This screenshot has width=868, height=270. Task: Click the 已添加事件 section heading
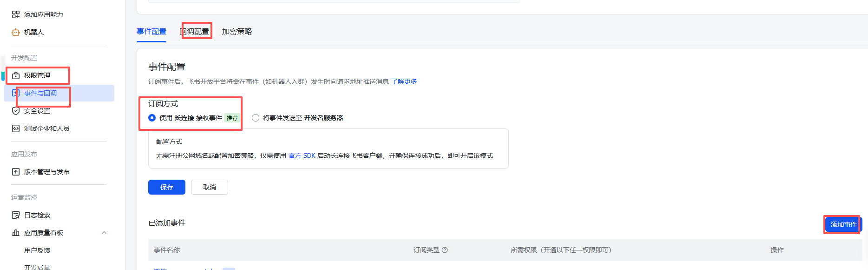[167, 223]
